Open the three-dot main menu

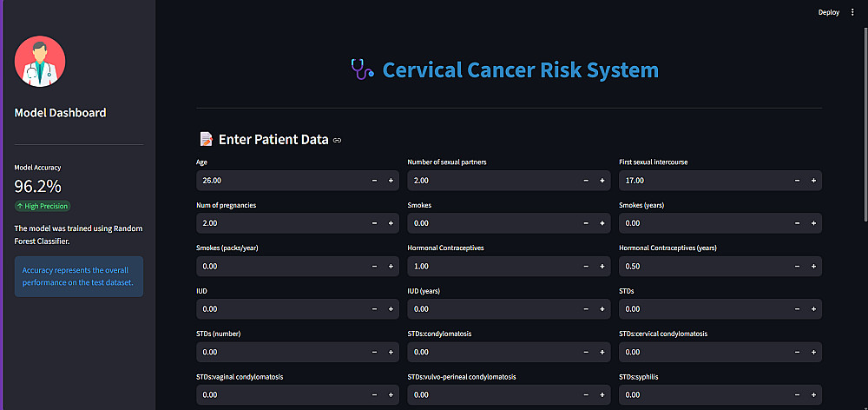(852, 12)
